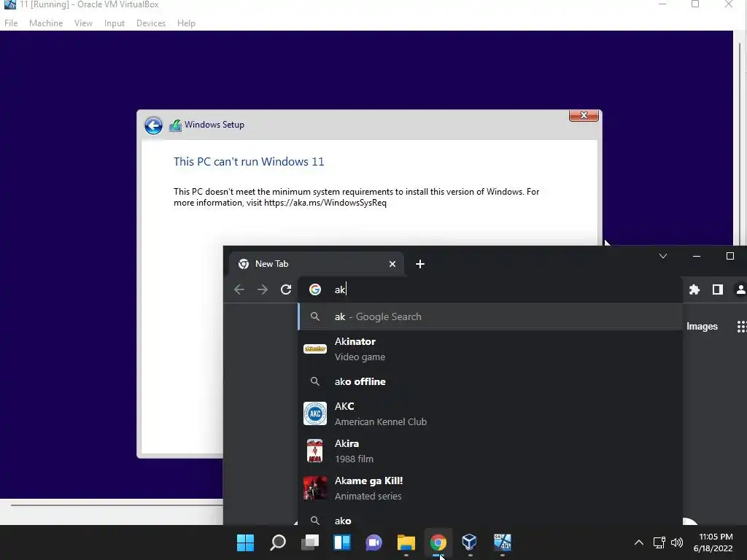Choose the Akame ga Kill! suggestion
The image size is (747, 560).
tap(490, 488)
